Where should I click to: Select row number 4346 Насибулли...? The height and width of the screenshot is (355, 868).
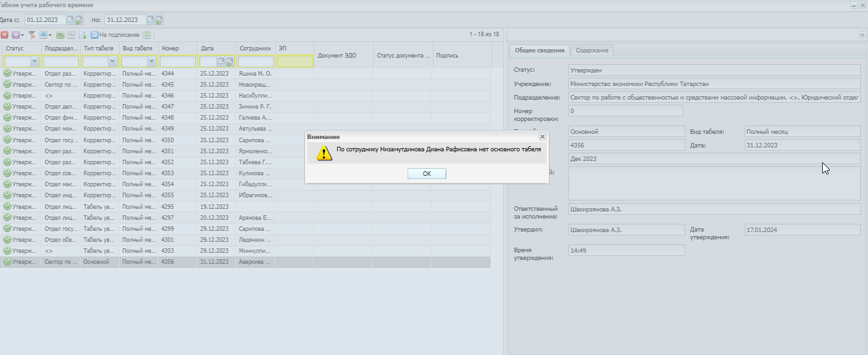pyautogui.click(x=245, y=95)
